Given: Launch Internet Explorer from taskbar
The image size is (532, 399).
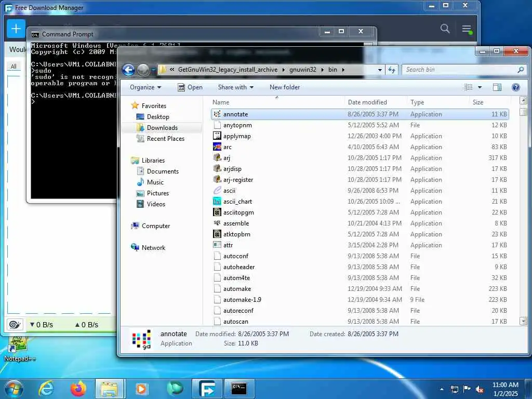Looking at the screenshot, I should pos(46,389).
